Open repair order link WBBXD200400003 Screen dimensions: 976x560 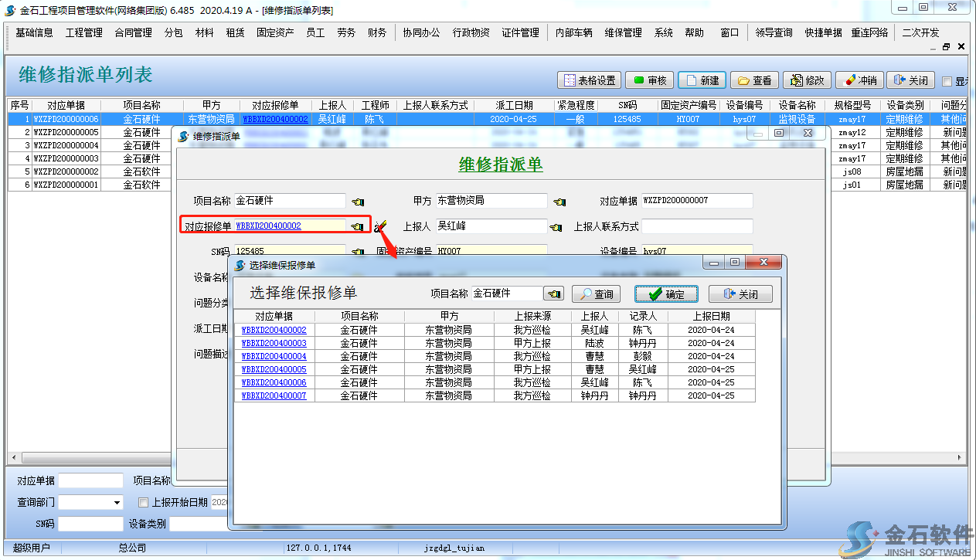274,343
